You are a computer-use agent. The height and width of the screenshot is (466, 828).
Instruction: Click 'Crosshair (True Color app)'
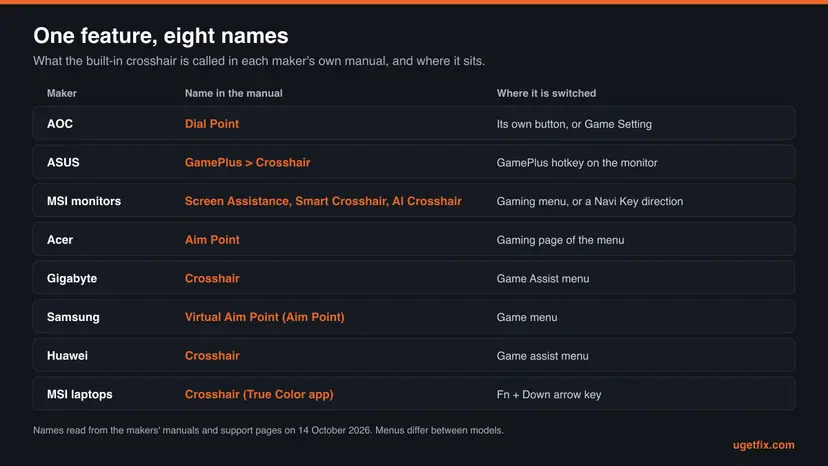tap(259, 394)
